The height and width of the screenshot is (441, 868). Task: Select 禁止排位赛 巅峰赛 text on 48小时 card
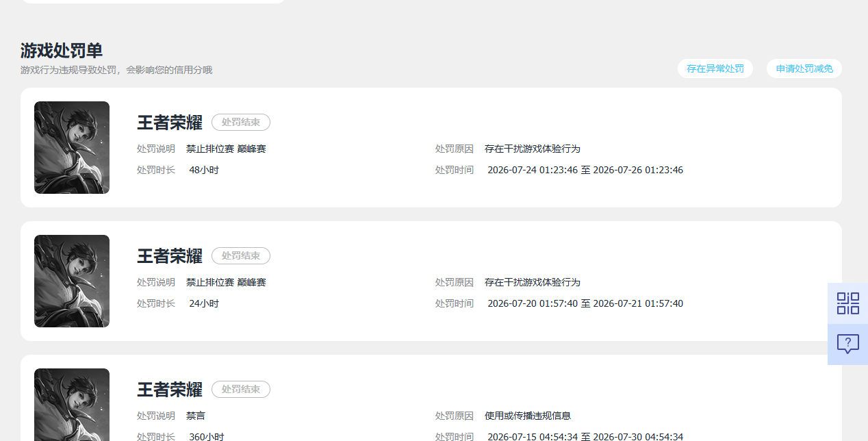tap(226, 149)
